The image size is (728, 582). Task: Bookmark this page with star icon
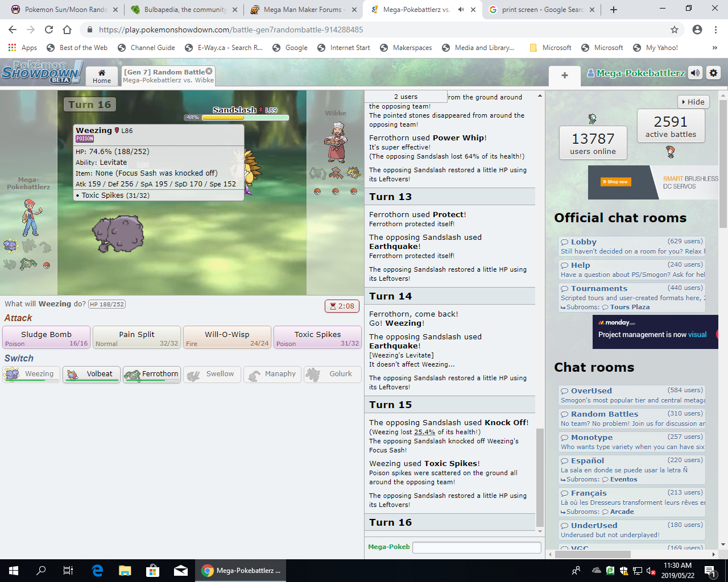675,30
